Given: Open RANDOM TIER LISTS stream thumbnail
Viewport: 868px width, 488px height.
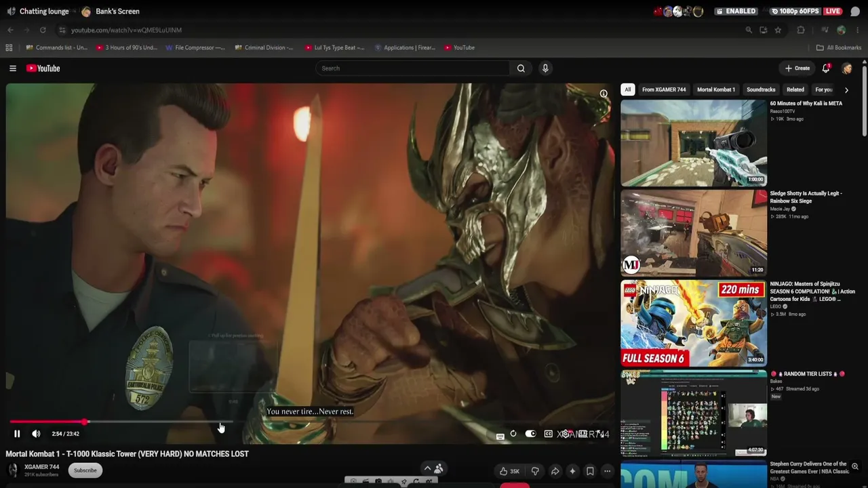Looking at the screenshot, I should [694, 413].
